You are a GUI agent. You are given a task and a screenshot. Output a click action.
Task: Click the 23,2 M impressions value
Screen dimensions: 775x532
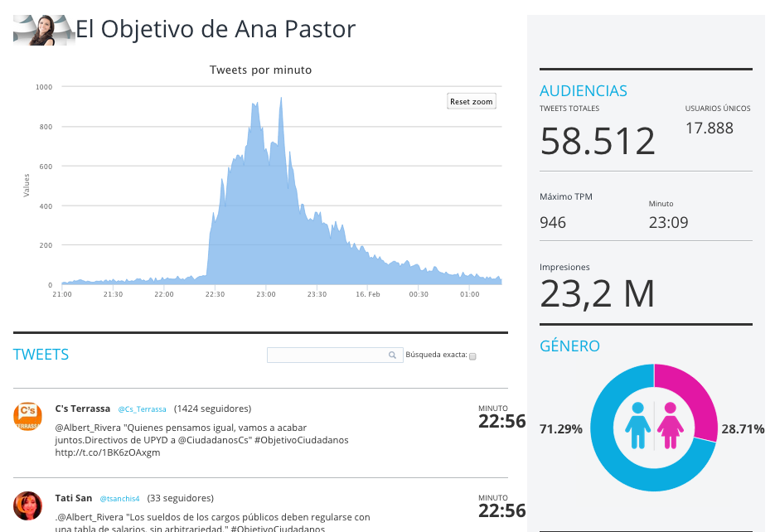click(x=597, y=294)
